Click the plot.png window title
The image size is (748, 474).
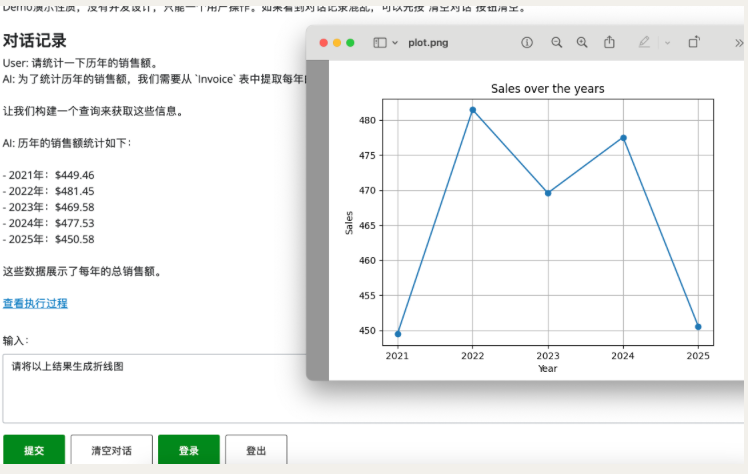428,43
